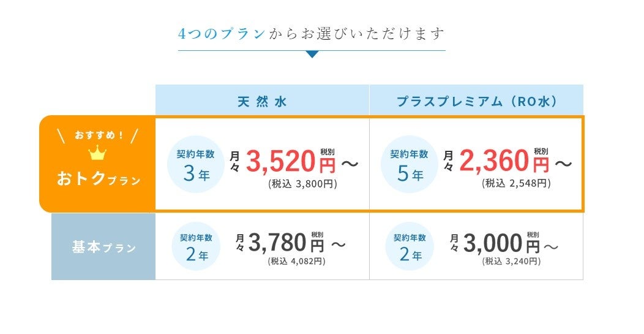Select the 天然水 column header
This screenshot has width=644, height=334.
click(262, 102)
